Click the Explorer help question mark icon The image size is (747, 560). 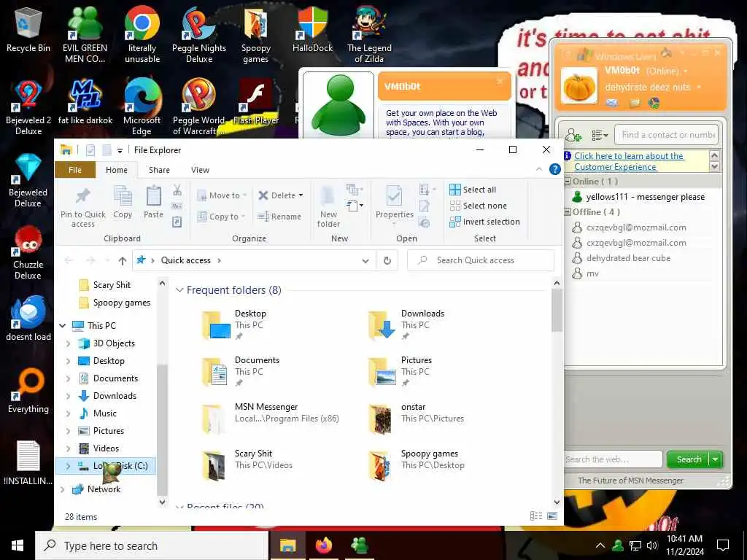(x=554, y=169)
